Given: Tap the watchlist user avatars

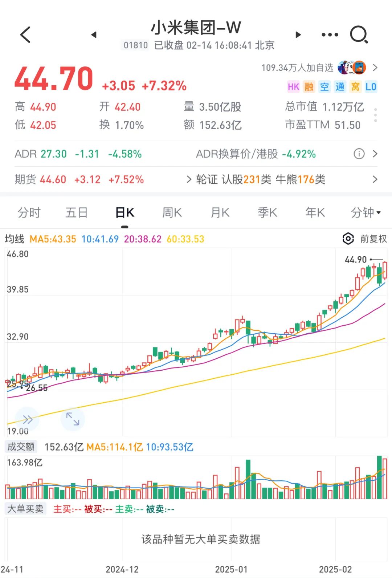Looking at the screenshot, I should (352, 68).
